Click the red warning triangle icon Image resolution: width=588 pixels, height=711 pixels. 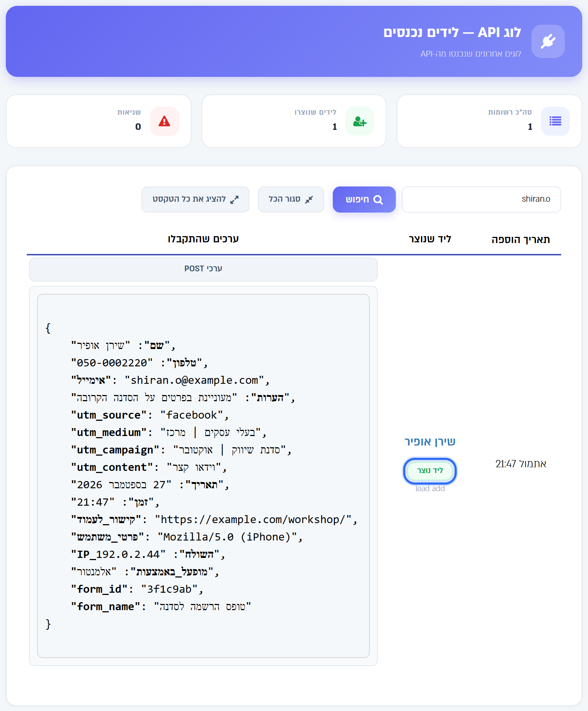164,121
